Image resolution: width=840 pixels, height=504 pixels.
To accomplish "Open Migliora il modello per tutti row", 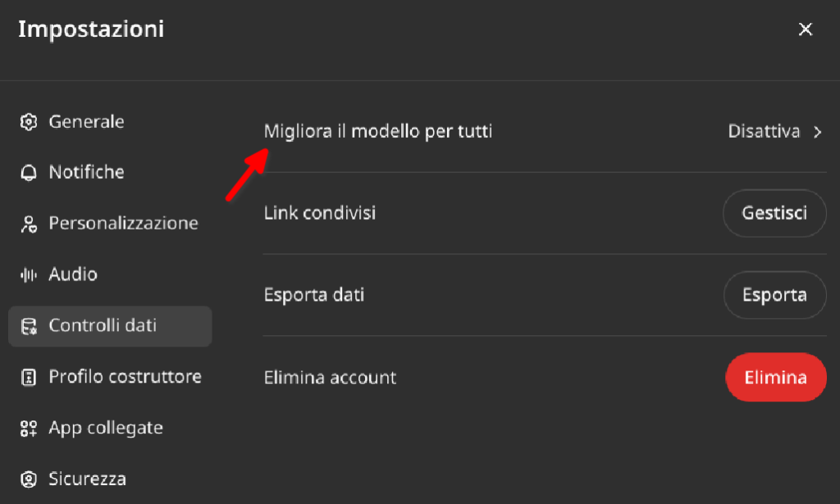I will pyautogui.click(x=545, y=132).
